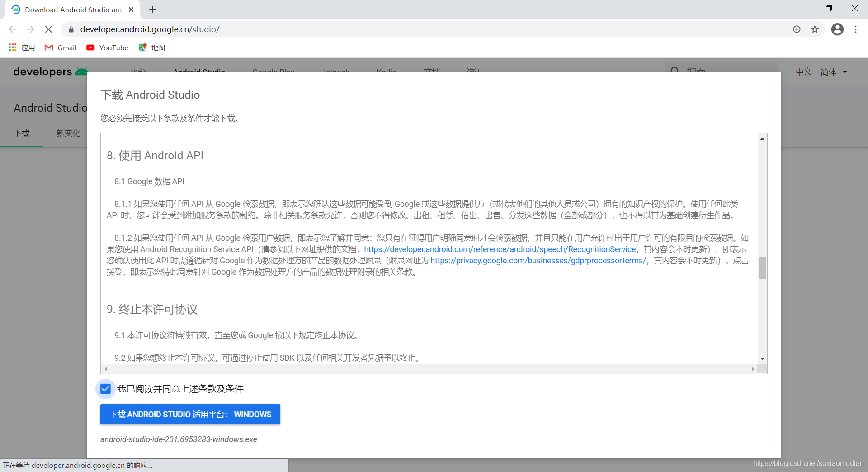Click the developers logo
This screenshot has height=472, width=868.
(x=50, y=72)
